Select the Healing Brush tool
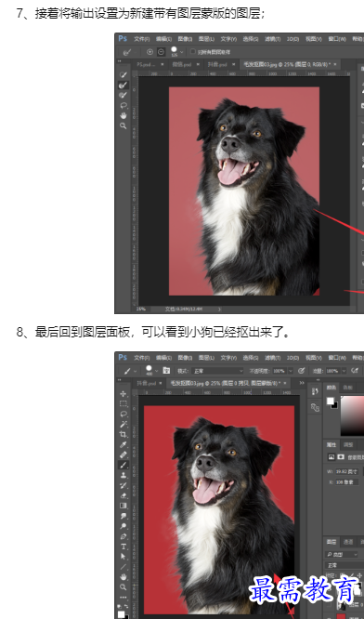364x619 pixels. (123, 455)
